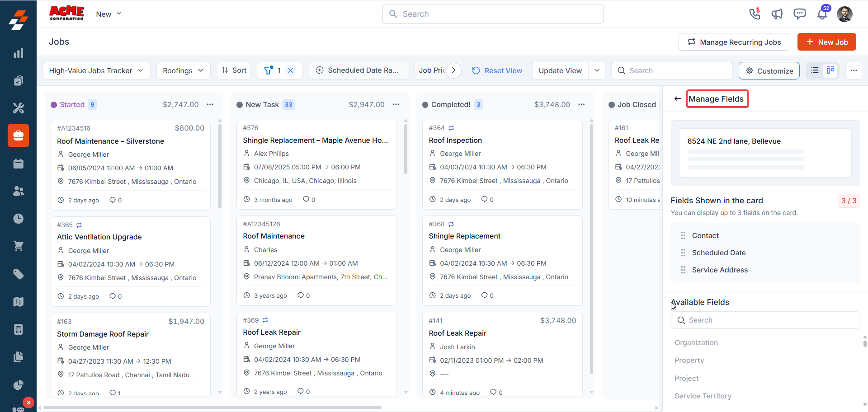868x412 pixels.
Task: Open the chat messages icon
Action: 800,14
